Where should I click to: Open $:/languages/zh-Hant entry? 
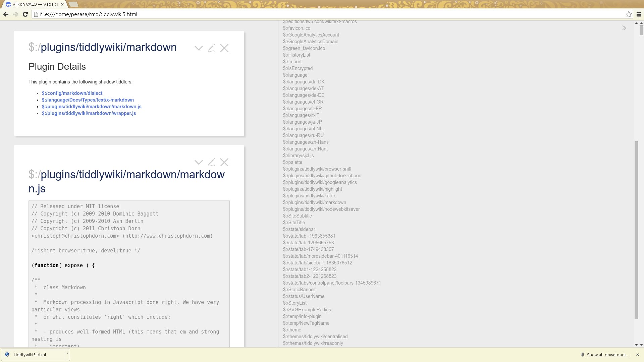(305, 149)
